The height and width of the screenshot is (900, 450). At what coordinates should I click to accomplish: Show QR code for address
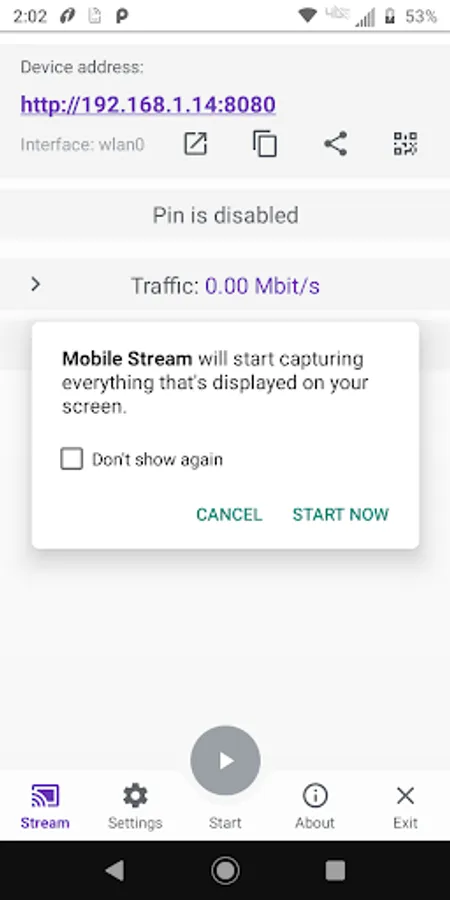click(x=405, y=143)
